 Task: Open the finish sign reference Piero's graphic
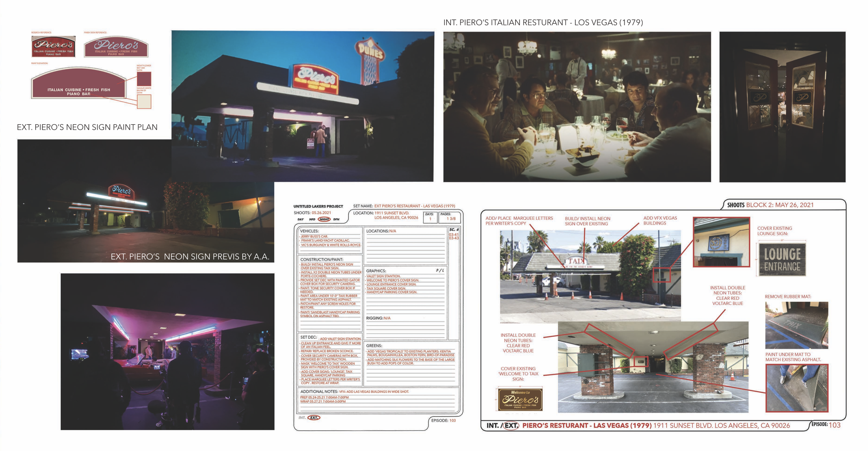(x=116, y=47)
